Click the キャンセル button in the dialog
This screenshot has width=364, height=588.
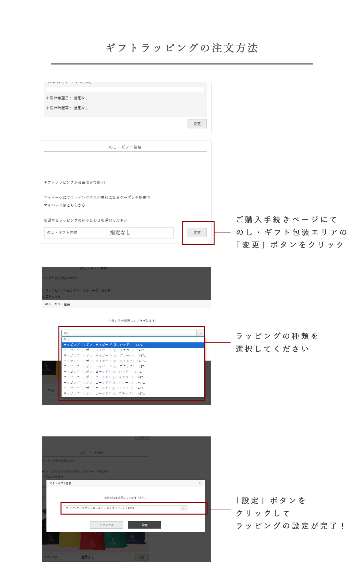point(106,525)
